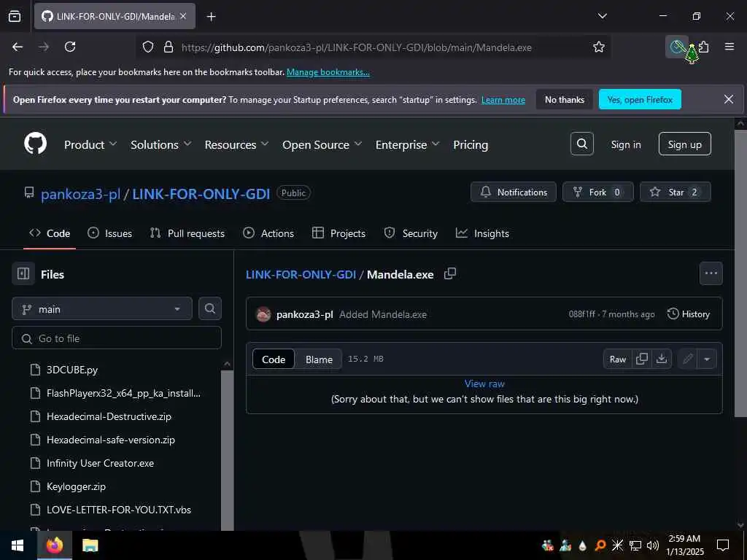
Task: Open Windows notification center icon
Action: 723,545
